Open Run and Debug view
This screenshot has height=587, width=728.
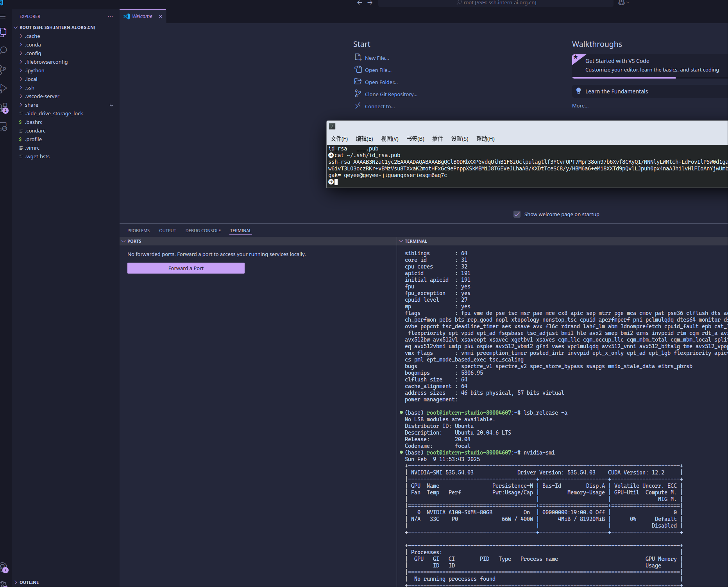point(3,88)
